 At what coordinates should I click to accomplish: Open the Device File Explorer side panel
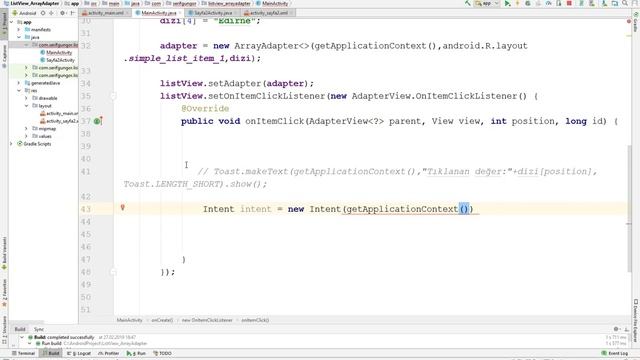tap(636, 321)
